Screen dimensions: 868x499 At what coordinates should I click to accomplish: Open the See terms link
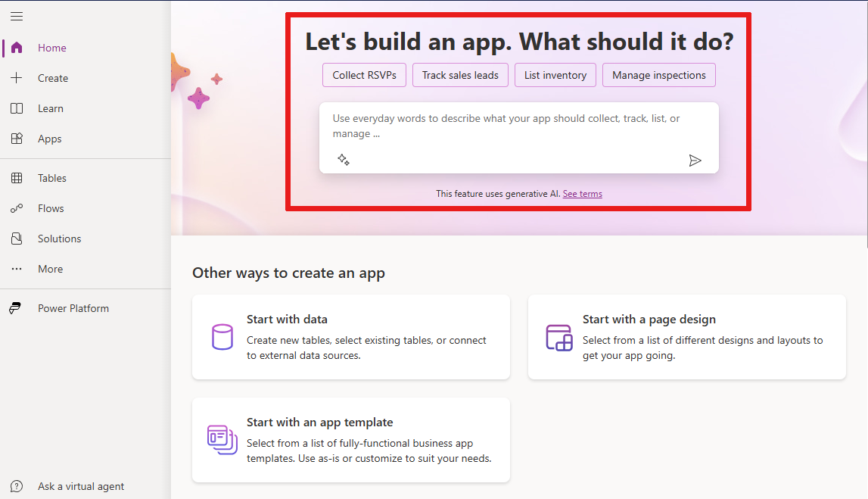pyautogui.click(x=582, y=194)
